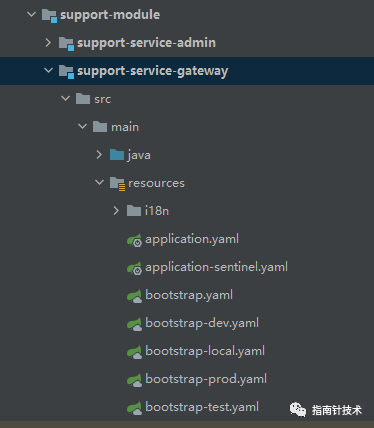
Task: Select the application-sentinel.yaml file
Action: tap(216, 267)
